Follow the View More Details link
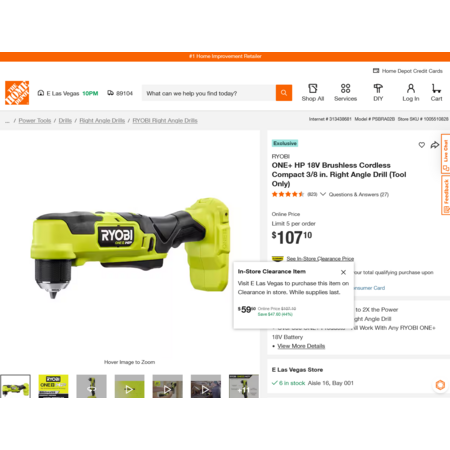 point(301,346)
